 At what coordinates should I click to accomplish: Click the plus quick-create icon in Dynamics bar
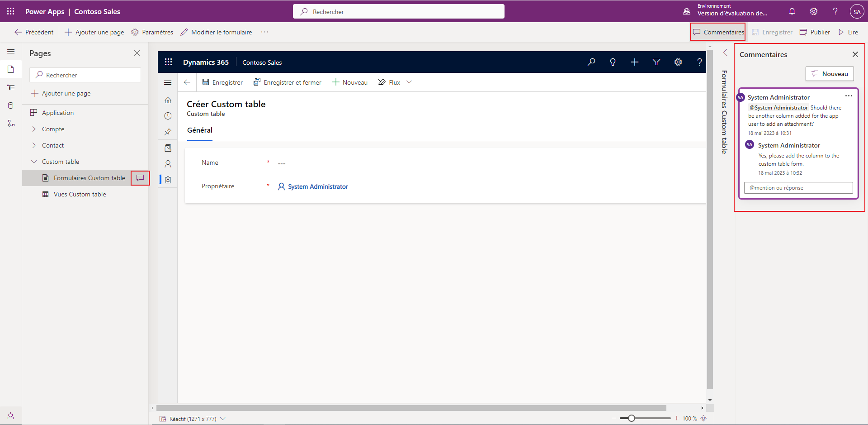(634, 62)
